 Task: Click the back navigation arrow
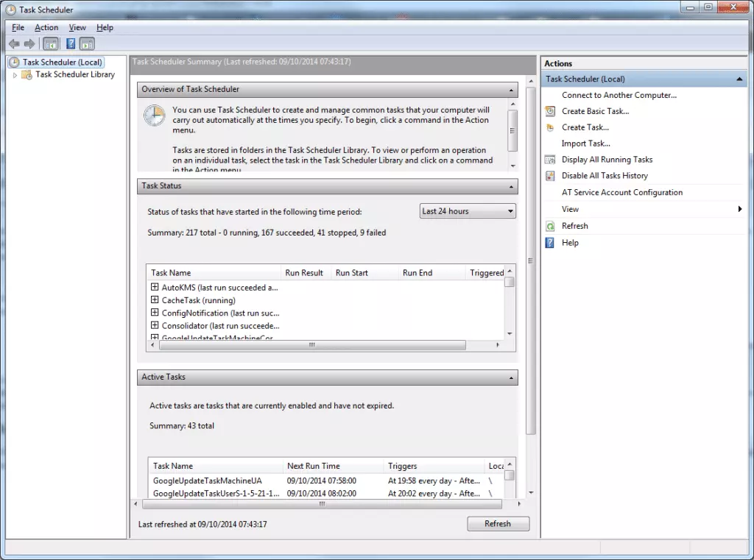point(13,43)
